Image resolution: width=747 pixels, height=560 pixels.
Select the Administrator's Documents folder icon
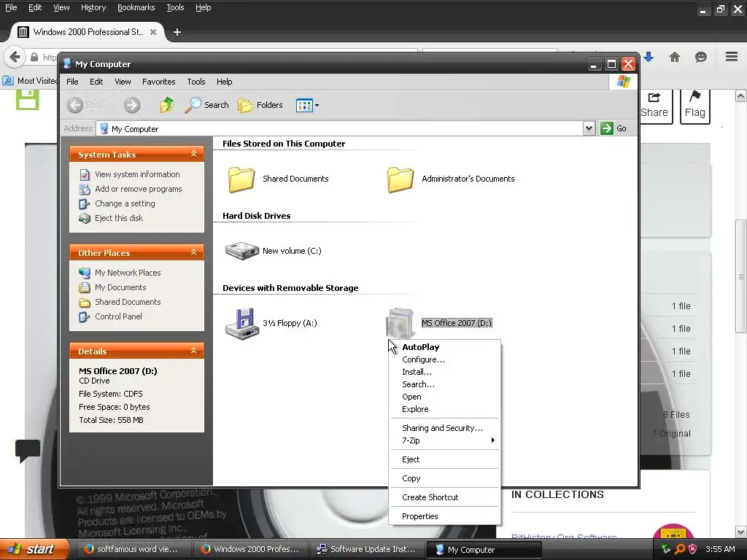point(400,179)
